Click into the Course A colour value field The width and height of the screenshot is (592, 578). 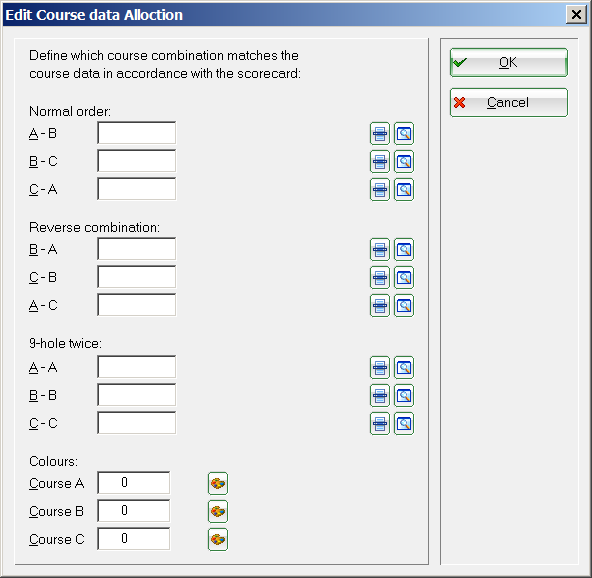pos(134,482)
